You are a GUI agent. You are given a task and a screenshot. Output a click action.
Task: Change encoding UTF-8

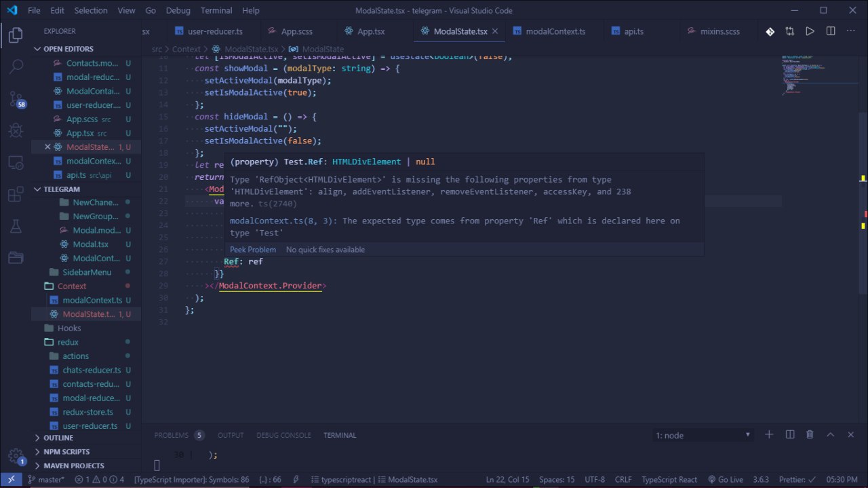(594, 480)
